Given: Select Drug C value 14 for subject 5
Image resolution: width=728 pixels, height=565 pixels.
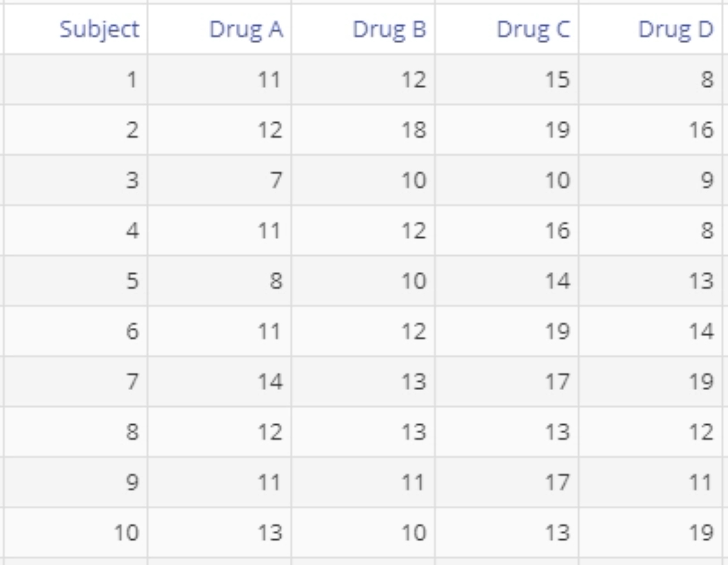Looking at the screenshot, I should point(507,281).
